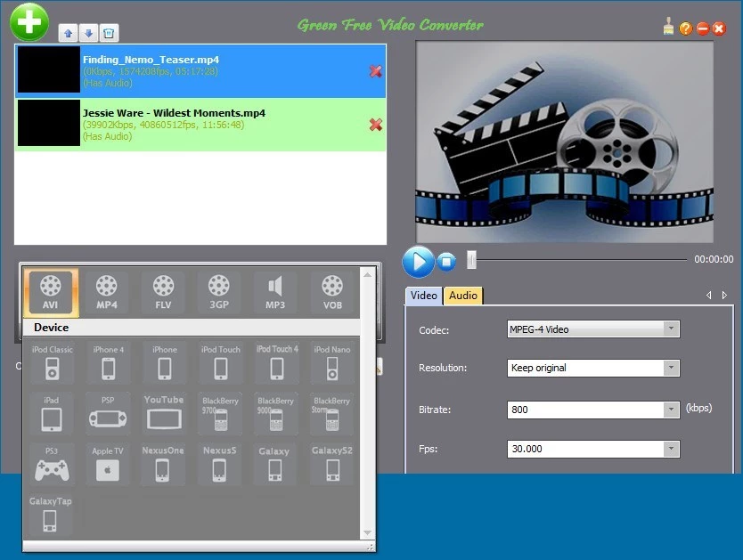Select the iPad device preset
Image resolution: width=743 pixels, height=560 pixels.
coord(51,413)
